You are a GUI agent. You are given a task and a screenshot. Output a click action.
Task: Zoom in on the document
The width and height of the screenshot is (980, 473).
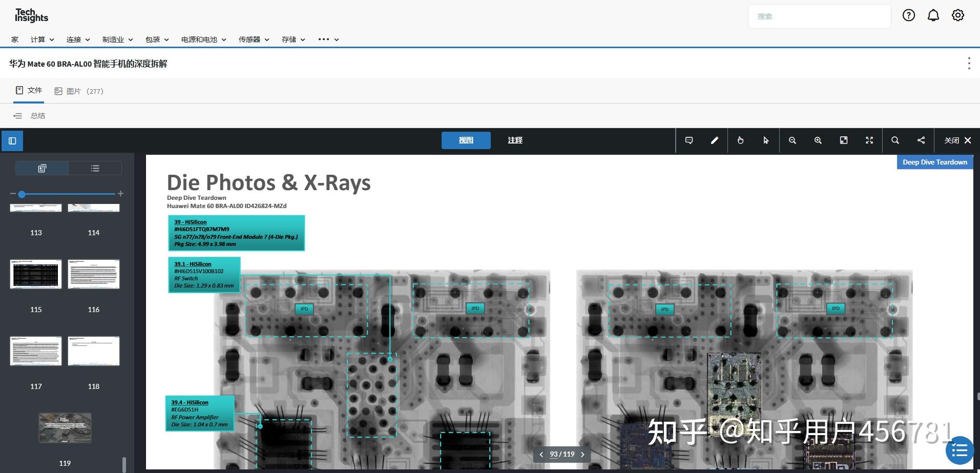click(818, 140)
